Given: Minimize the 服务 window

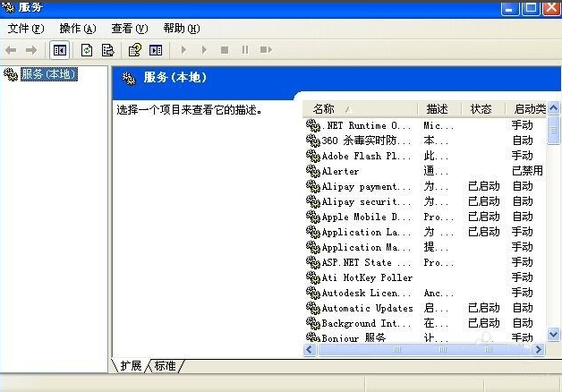Looking at the screenshot, I should point(510,8).
